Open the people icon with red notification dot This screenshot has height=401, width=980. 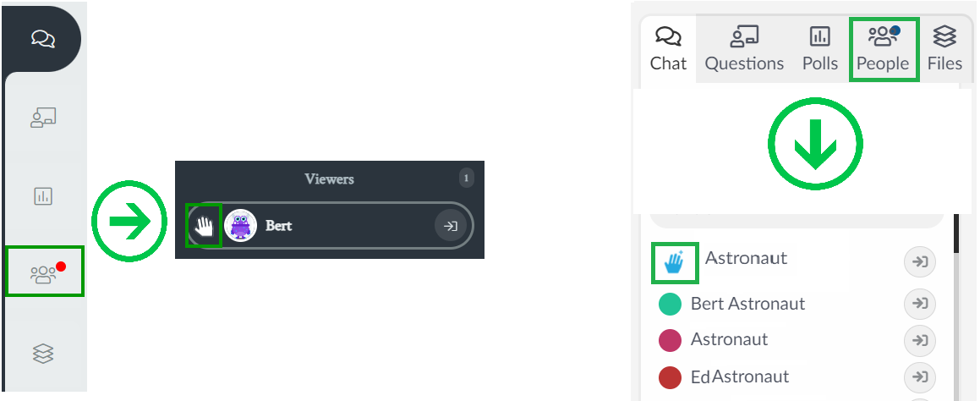(x=44, y=272)
